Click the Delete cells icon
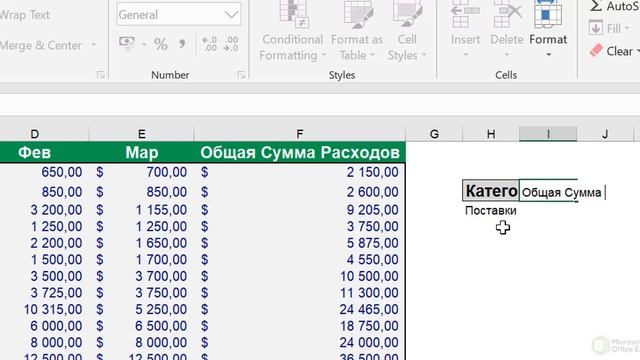Image resolution: width=640 pixels, height=360 pixels. 507,14
